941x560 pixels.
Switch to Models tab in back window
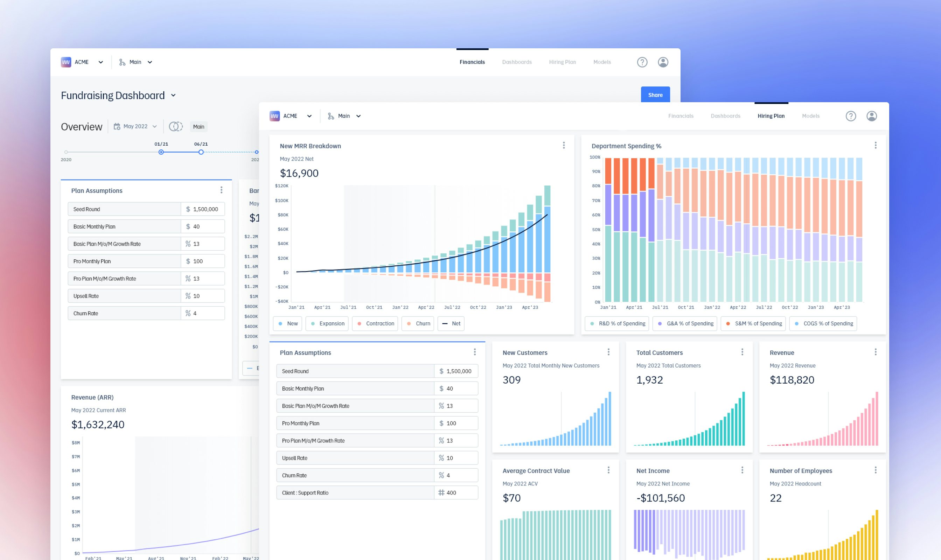pyautogui.click(x=602, y=62)
